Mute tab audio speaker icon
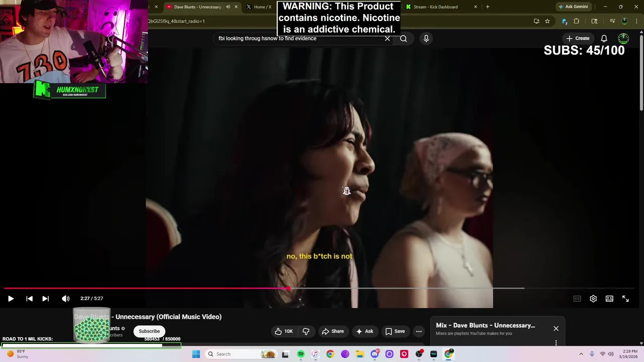Screen dimensions: 644x362 pyautogui.click(x=228, y=7)
